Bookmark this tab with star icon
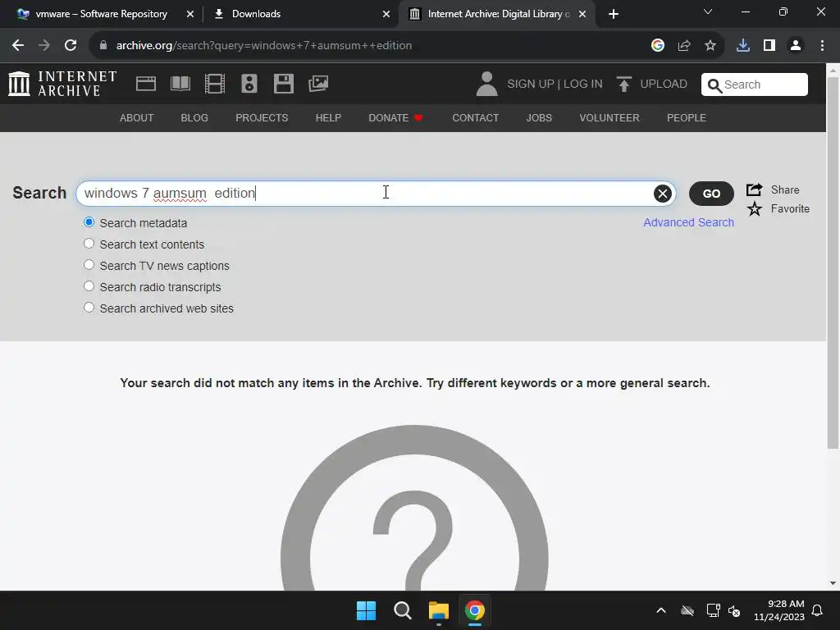This screenshot has width=840, height=630. pyautogui.click(x=710, y=46)
